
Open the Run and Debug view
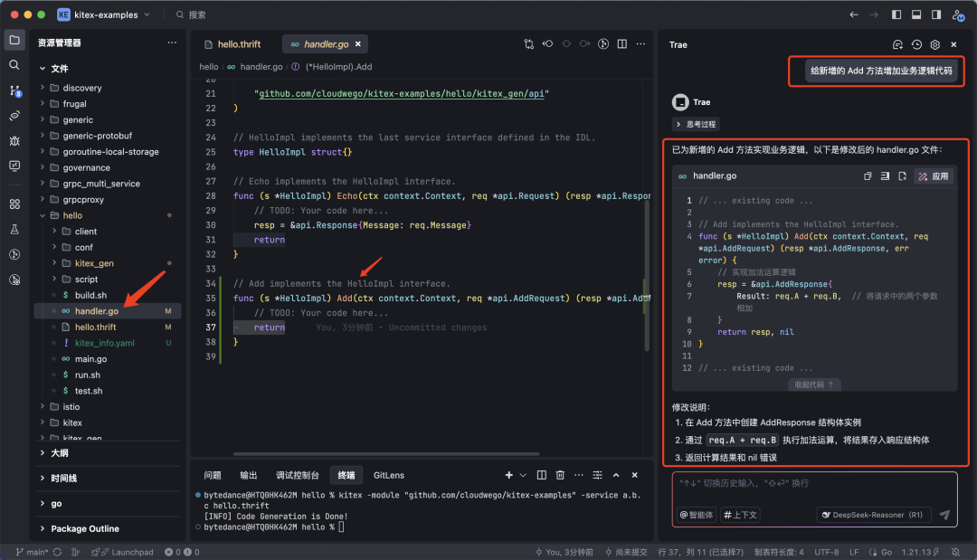14,140
